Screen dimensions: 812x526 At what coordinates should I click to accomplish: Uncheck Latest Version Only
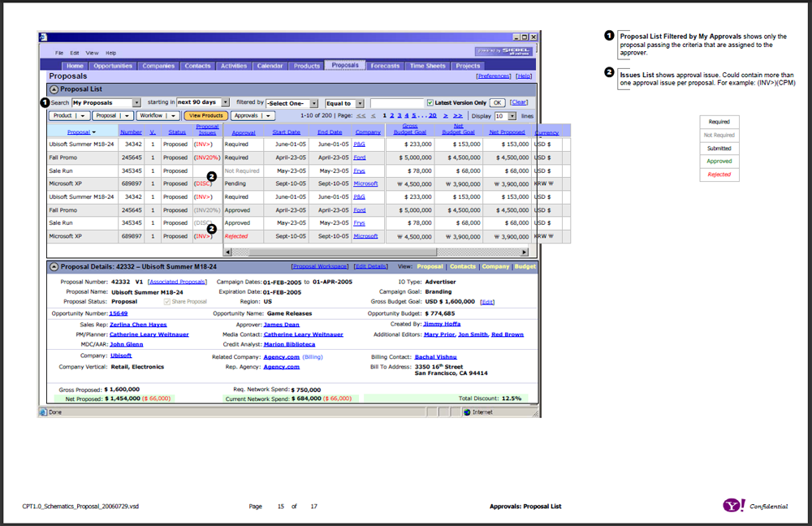point(430,103)
